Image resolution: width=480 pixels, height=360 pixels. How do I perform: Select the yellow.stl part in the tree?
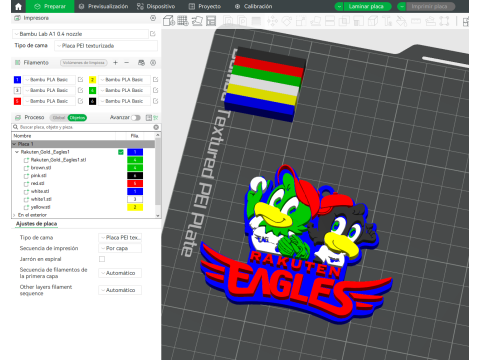[40, 207]
